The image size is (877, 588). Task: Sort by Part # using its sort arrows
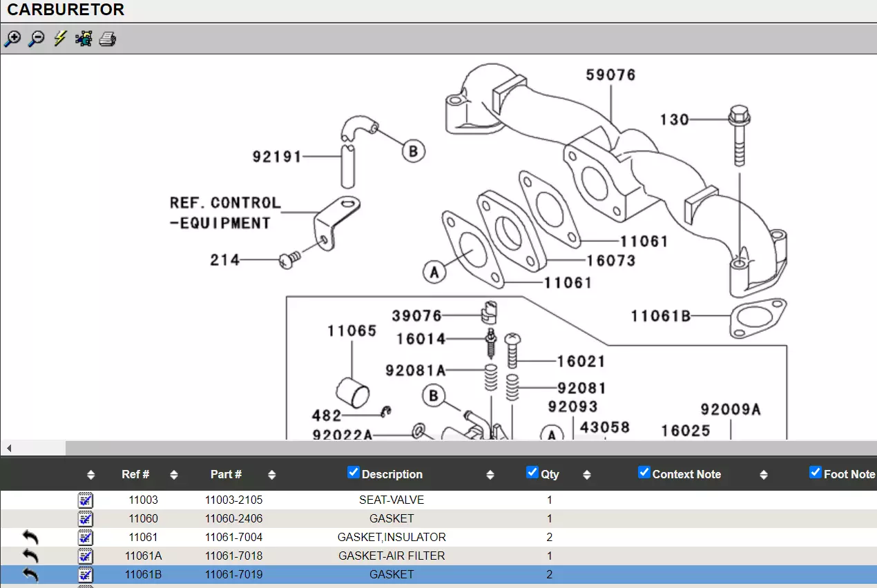tap(272, 475)
